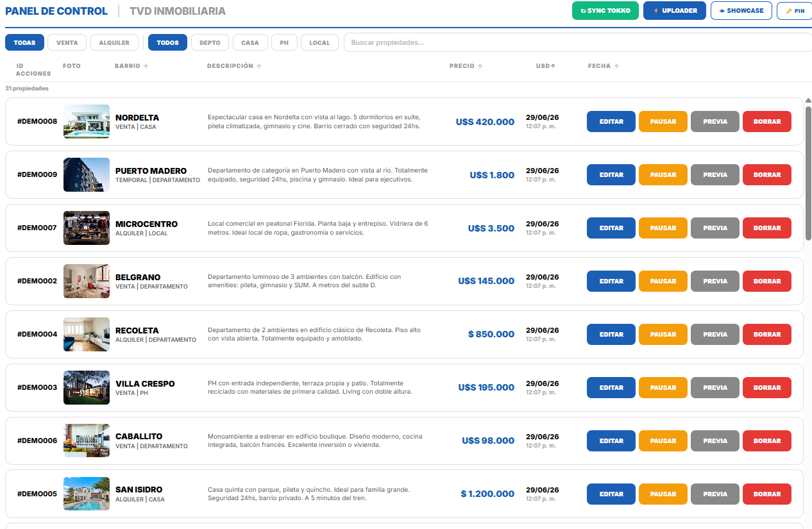
Task: Click the #DEMO009 property ID
Action: click(37, 174)
